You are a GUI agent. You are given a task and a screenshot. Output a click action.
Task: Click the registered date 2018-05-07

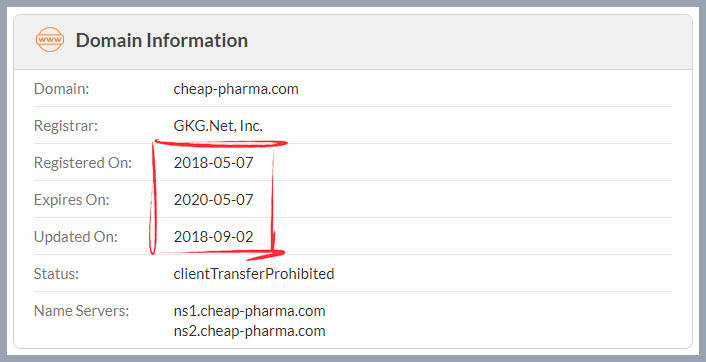[x=213, y=163]
